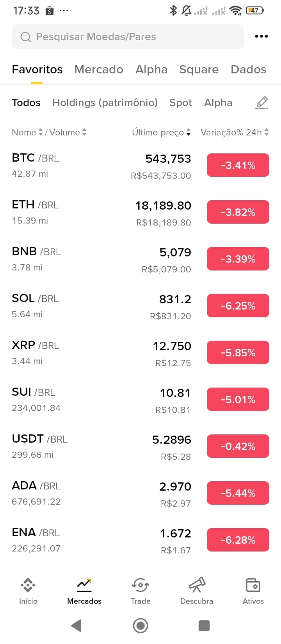Toggle USDT -0.42% change badge
The image size is (281, 644).
coord(238,446)
